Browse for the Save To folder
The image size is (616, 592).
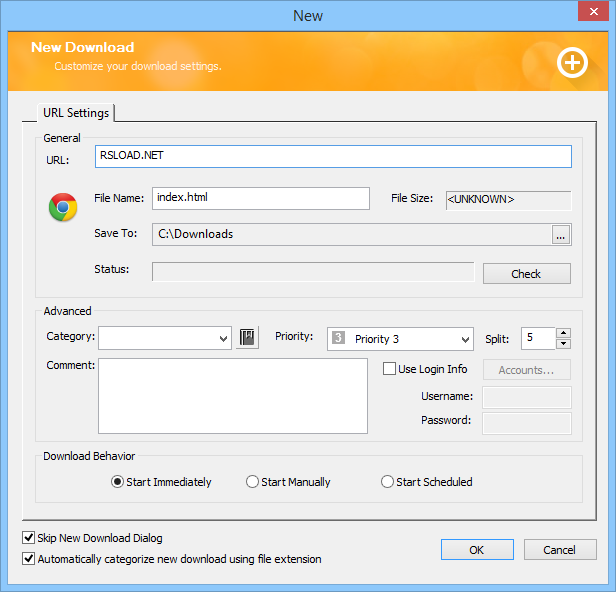pyautogui.click(x=561, y=235)
